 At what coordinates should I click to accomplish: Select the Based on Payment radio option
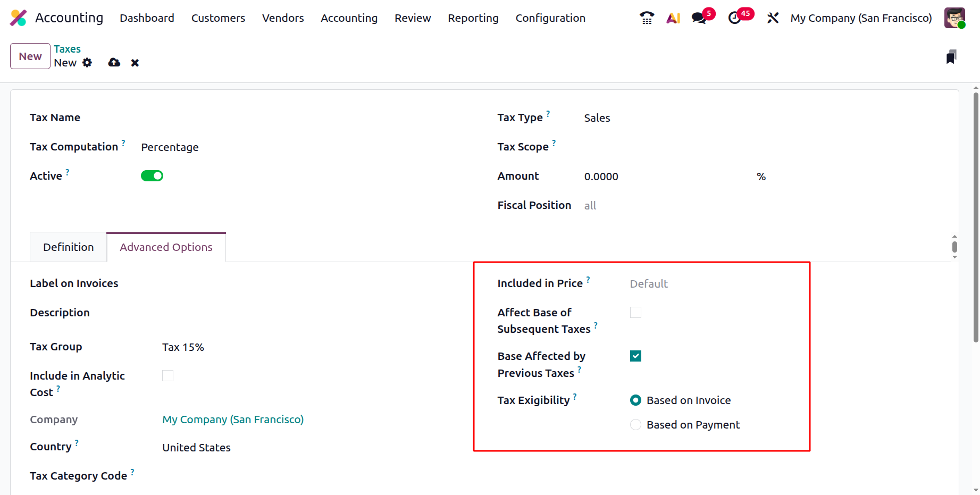[x=635, y=425]
